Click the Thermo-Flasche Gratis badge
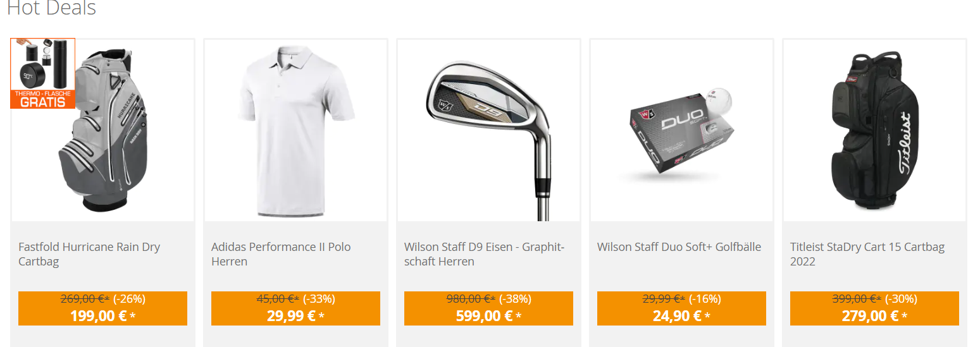 [x=43, y=73]
